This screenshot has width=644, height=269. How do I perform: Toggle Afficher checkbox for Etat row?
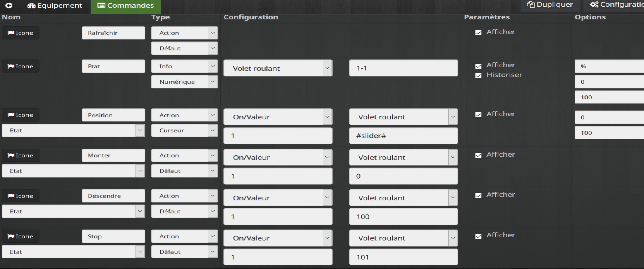coord(478,66)
